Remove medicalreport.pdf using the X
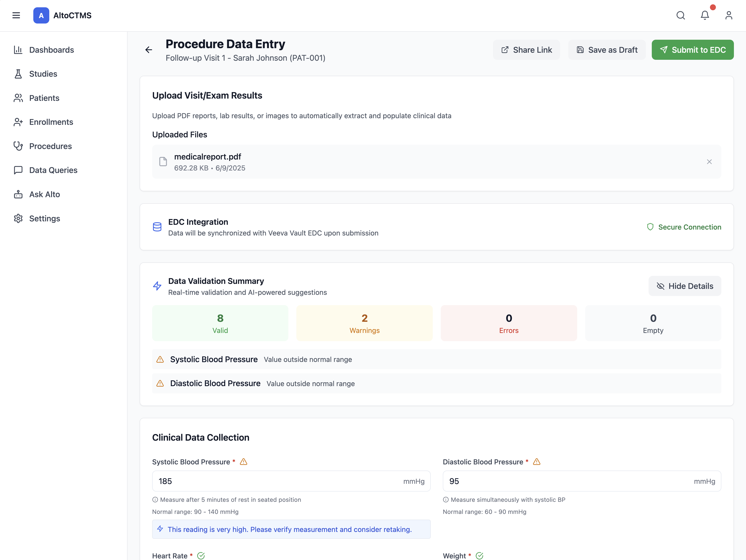This screenshot has height=560, width=746. point(709,162)
